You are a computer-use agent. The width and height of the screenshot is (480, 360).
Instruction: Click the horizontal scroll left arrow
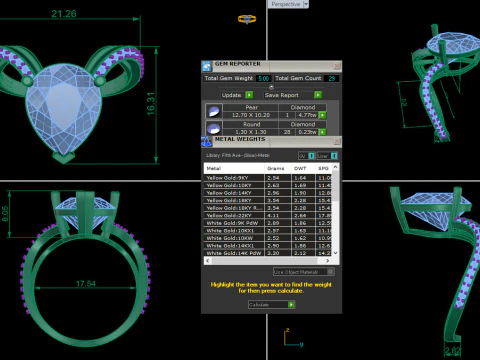[x=208, y=261]
